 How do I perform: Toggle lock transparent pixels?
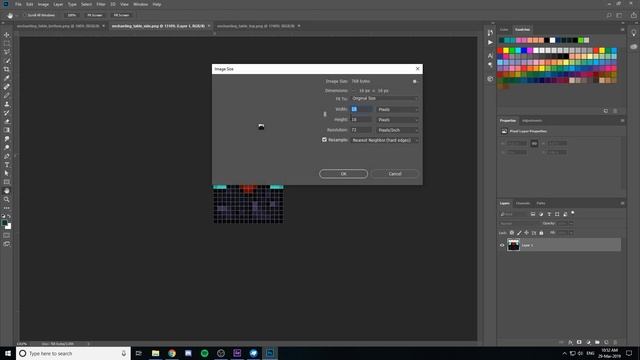512,233
